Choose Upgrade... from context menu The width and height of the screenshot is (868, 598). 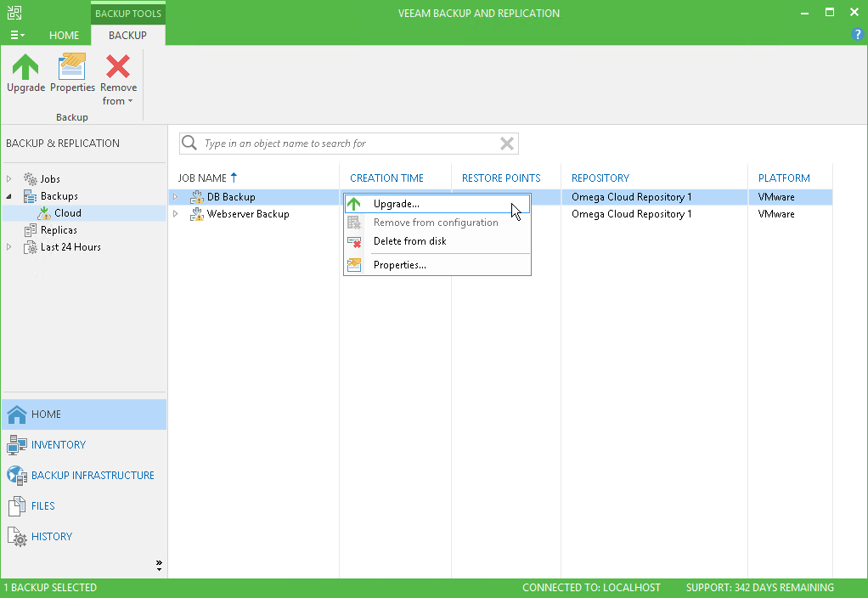click(x=437, y=204)
